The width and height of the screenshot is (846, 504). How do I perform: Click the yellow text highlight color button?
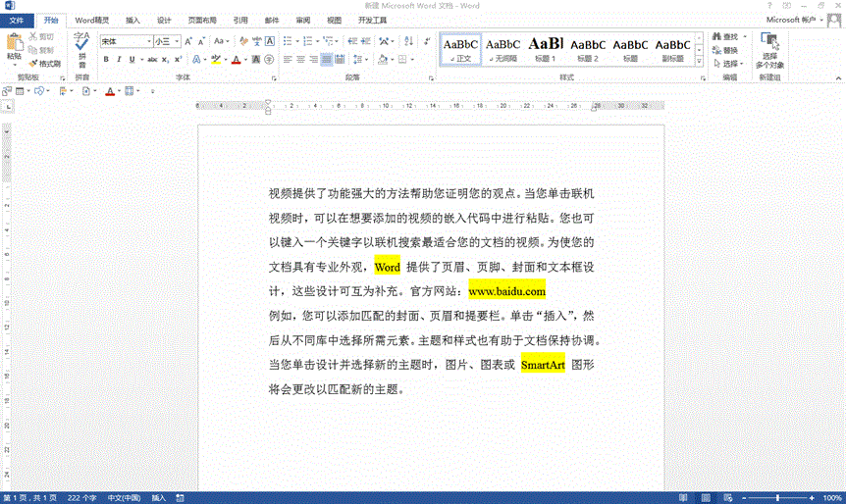tap(215, 60)
